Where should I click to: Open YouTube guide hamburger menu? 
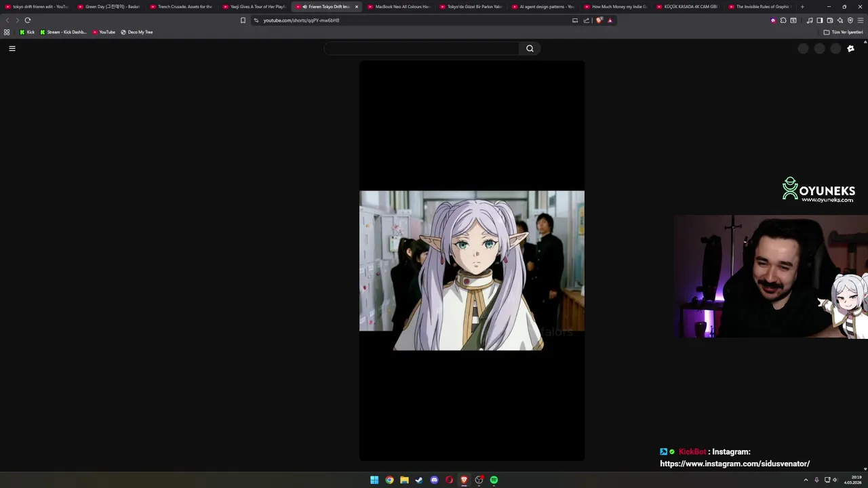pos(12,48)
